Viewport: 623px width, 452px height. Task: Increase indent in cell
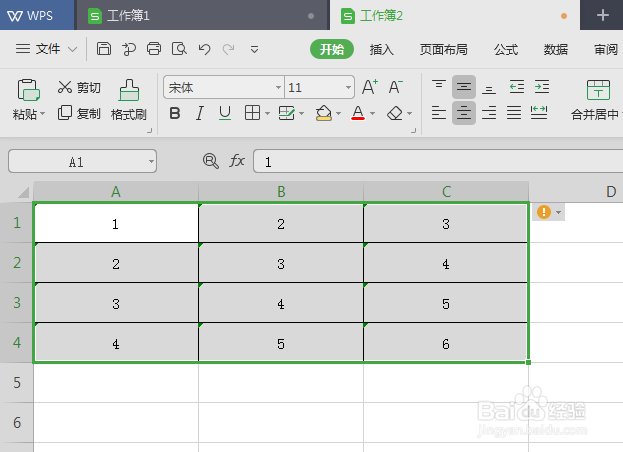coord(542,87)
